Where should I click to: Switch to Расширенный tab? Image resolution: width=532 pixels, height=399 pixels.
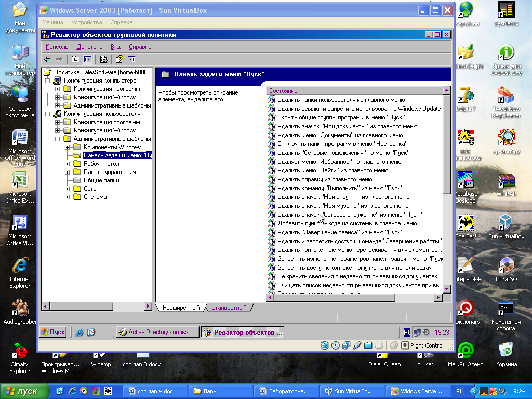tap(181, 308)
